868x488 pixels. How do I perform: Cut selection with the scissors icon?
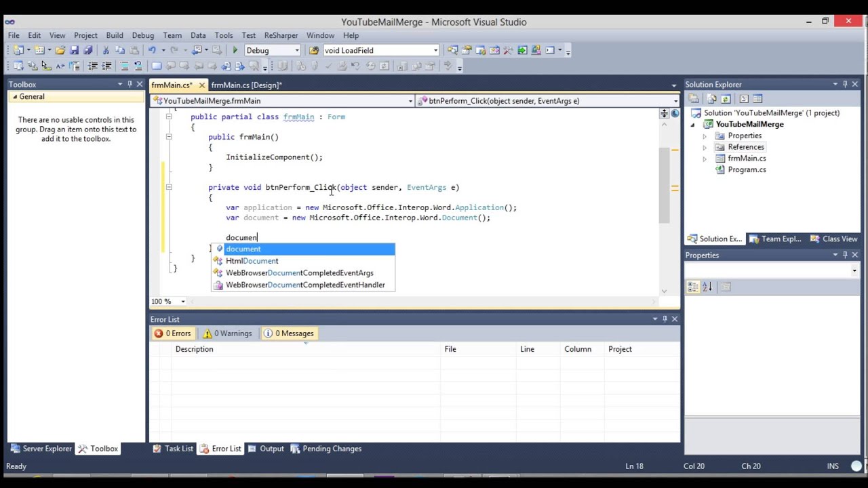tap(106, 50)
